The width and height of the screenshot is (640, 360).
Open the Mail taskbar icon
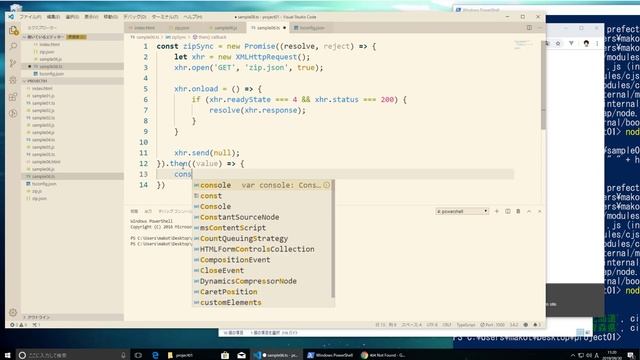[242, 355]
